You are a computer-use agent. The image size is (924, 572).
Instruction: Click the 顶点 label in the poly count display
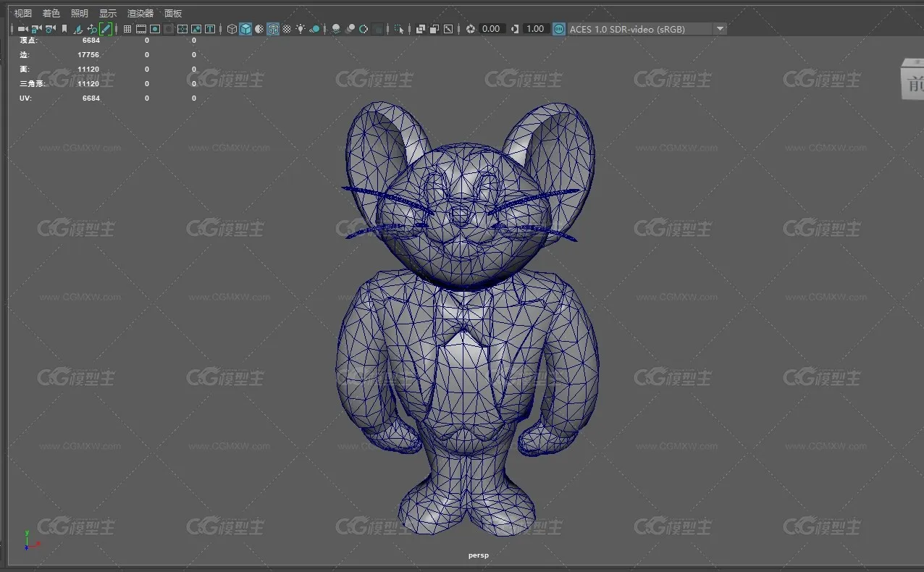pyautogui.click(x=28, y=41)
